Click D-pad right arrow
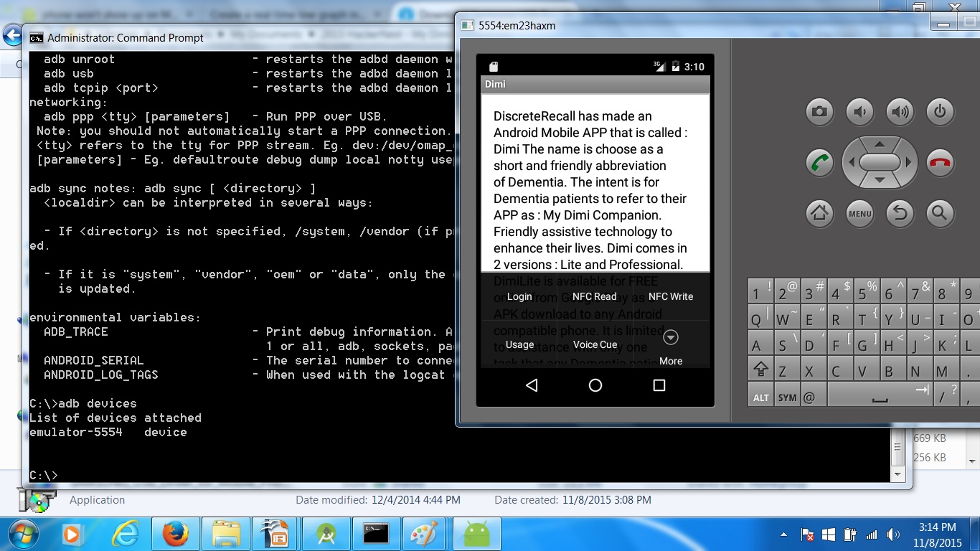Screen dimensions: 980x551 tap(908, 162)
